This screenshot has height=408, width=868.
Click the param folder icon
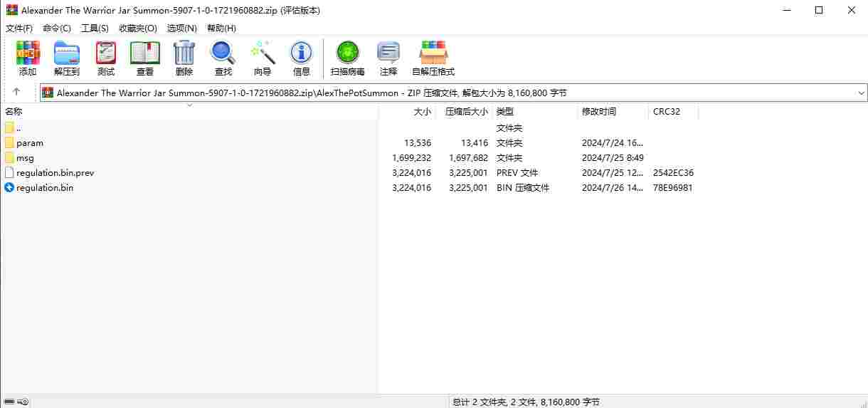point(9,142)
